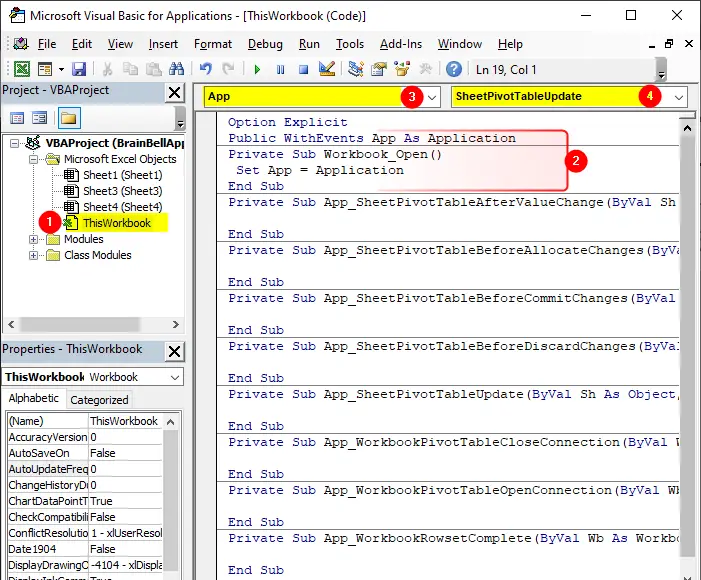
Task: Open the Help menu
Action: coord(510,44)
